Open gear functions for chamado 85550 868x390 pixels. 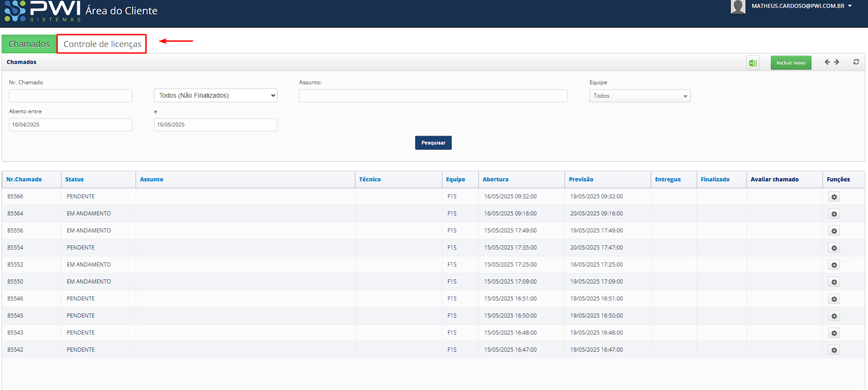[x=834, y=282]
